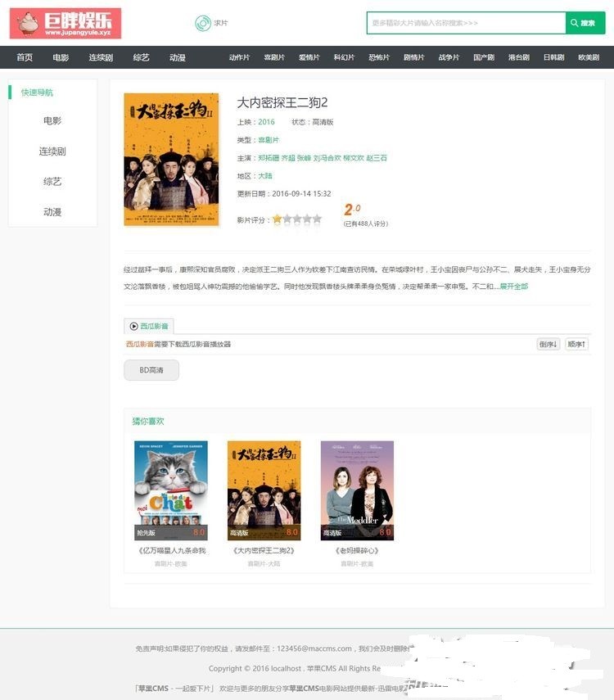The width and height of the screenshot is (614, 700).
Task: Click the 123456@maccms.com email in footer
Action: pos(314,648)
